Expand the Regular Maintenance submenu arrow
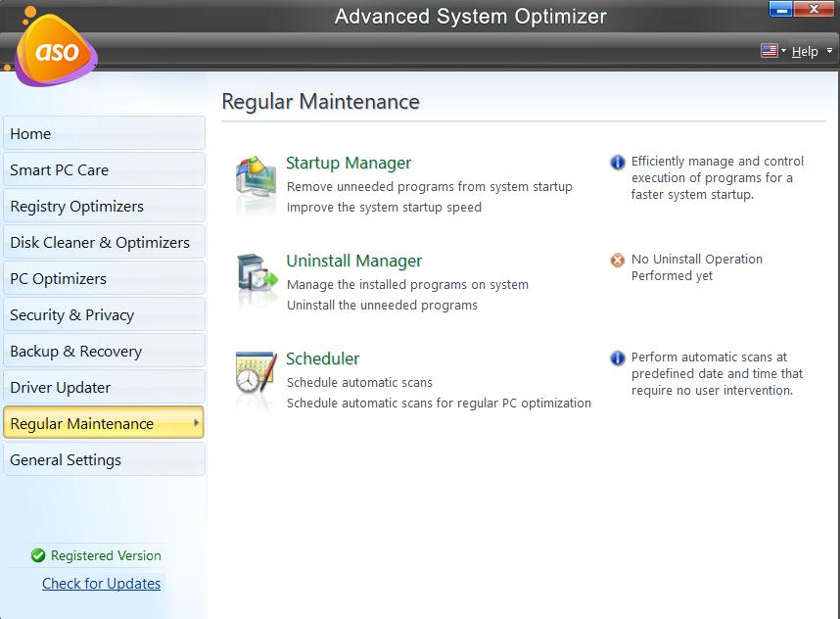The width and height of the screenshot is (840, 619). tap(197, 424)
